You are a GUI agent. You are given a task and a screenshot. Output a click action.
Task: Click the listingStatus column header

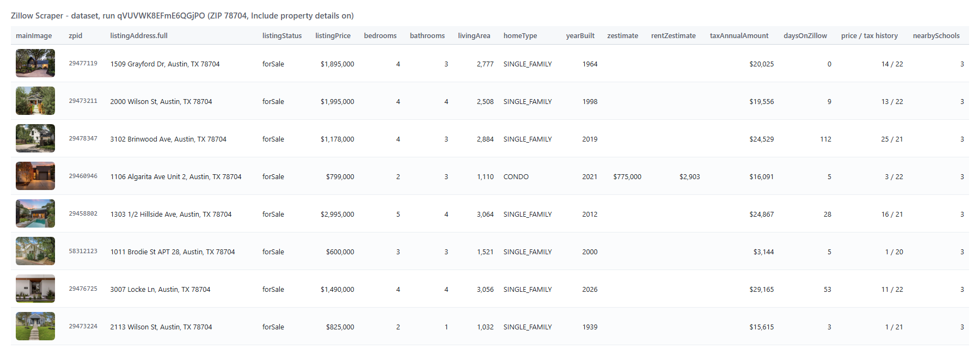282,36
